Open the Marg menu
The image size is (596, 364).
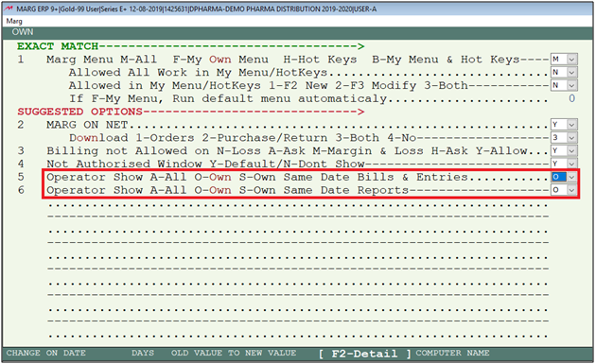[14, 21]
